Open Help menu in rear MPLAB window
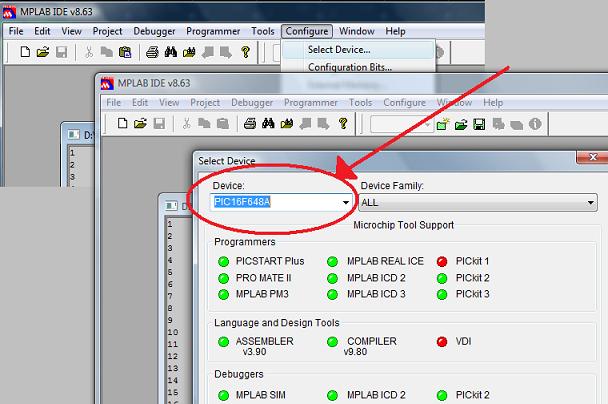608x404 pixels. (x=395, y=31)
